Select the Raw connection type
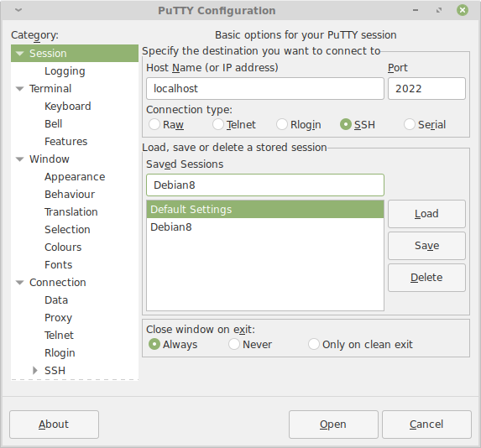Screen dimensions: 481x448 (x=154, y=124)
